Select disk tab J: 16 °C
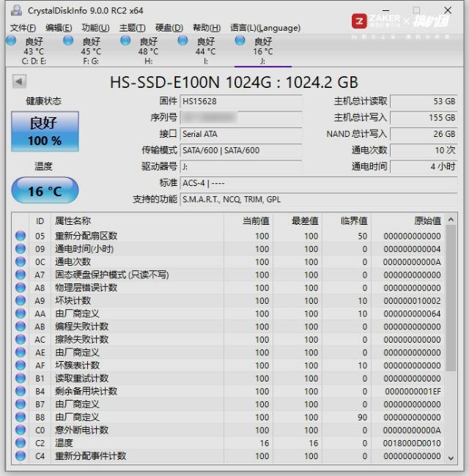Image resolution: width=469 pixels, height=476 pixels. tap(263, 51)
